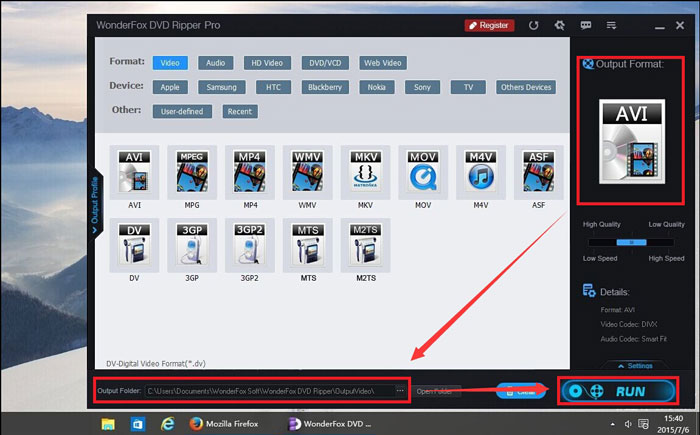Open the settings gear icon in title bar
The width and height of the screenshot is (700, 435).
pyautogui.click(x=559, y=25)
